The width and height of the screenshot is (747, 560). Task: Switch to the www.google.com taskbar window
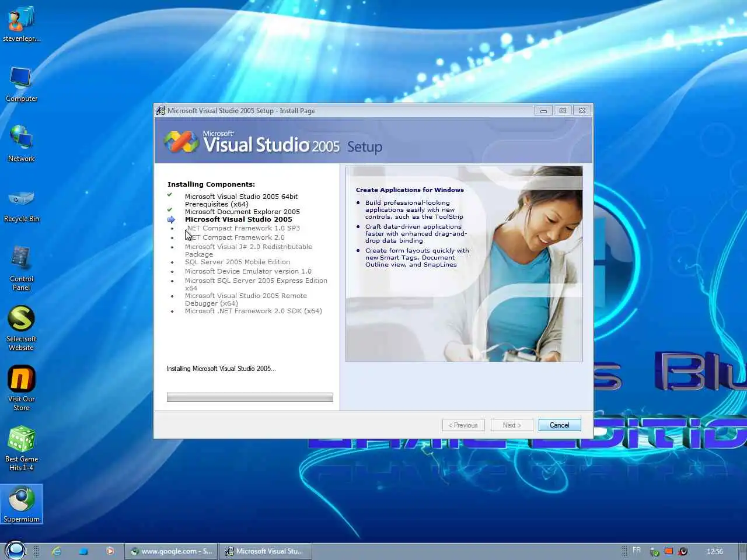tap(171, 551)
